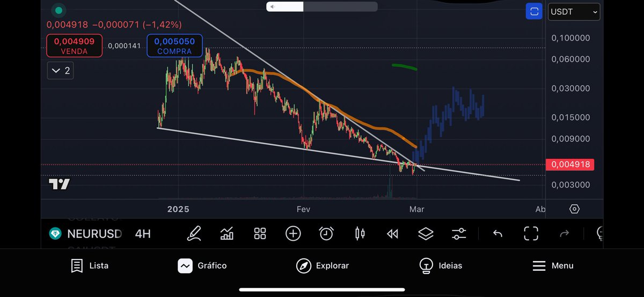This screenshot has height=297, width=644.
Task: Undo the last chart action
Action: click(497, 234)
